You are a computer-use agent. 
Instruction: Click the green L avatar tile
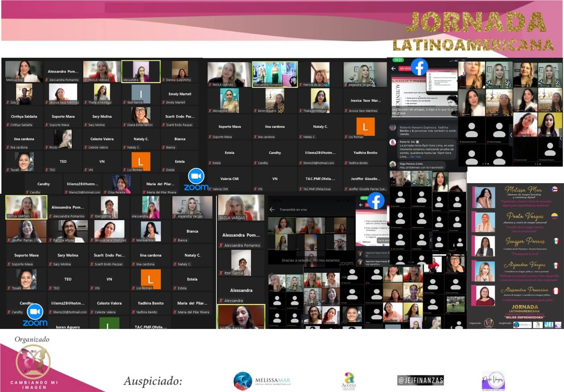coord(109,323)
